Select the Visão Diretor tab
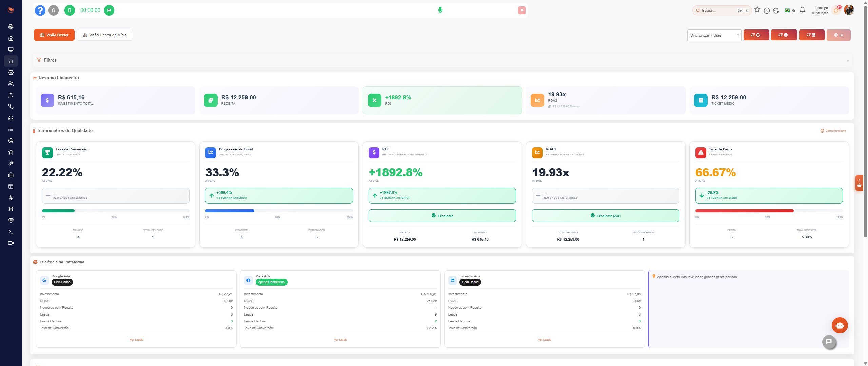868x366 pixels. click(x=54, y=35)
